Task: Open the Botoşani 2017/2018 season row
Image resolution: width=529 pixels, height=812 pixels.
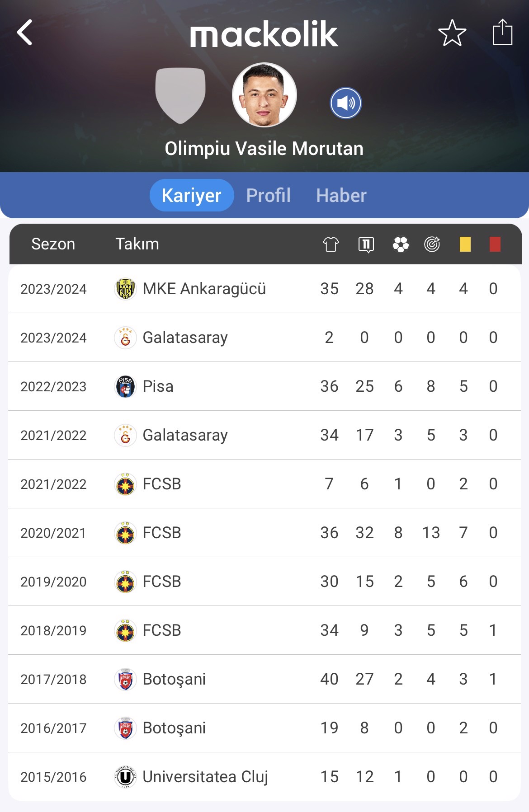Action: click(x=264, y=679)
